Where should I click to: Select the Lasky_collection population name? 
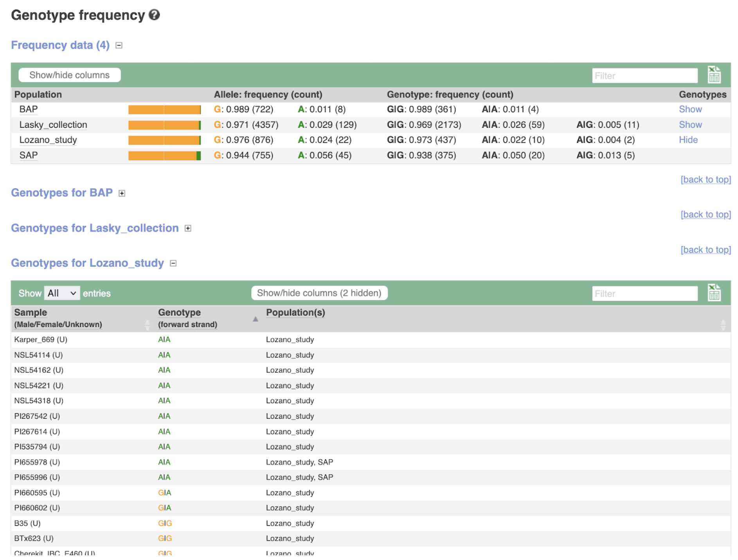click(53, 125)
